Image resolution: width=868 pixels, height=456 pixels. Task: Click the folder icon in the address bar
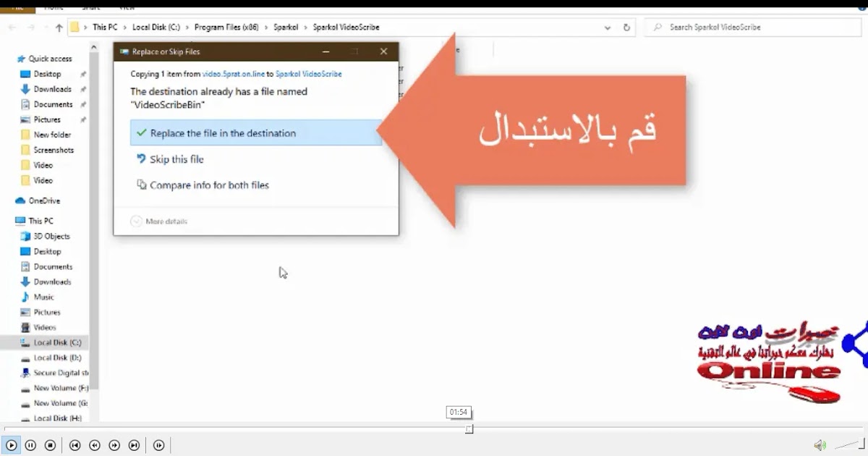click(74, 28)
